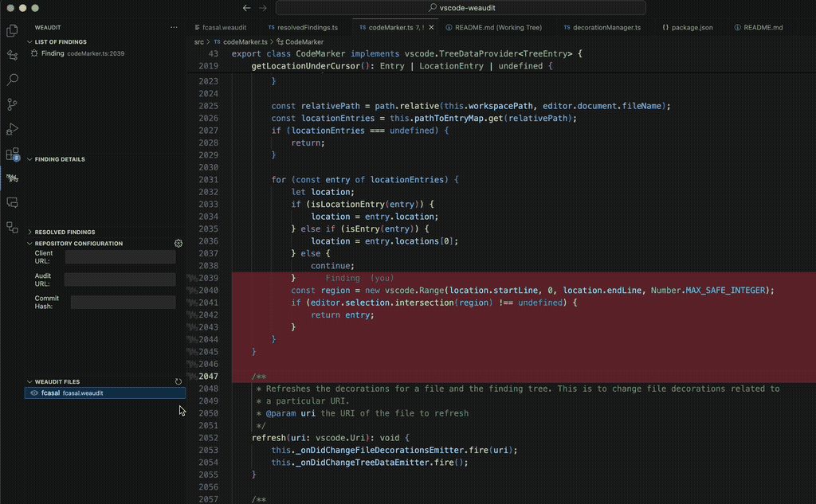Click line number 2036 in gutter

(208, 241)
